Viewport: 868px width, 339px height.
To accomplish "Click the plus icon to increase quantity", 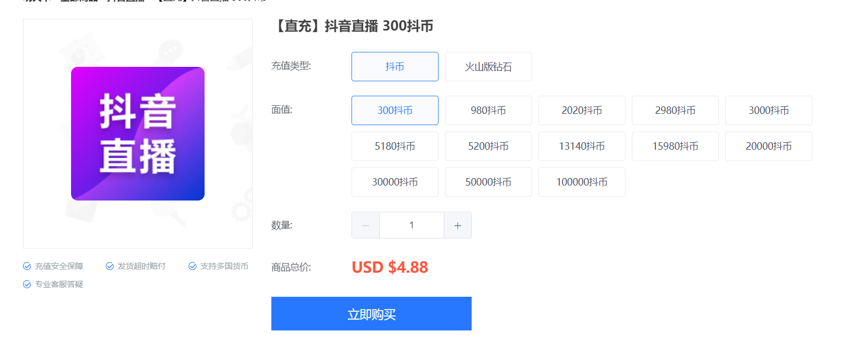I will click(x=458, y=225).
